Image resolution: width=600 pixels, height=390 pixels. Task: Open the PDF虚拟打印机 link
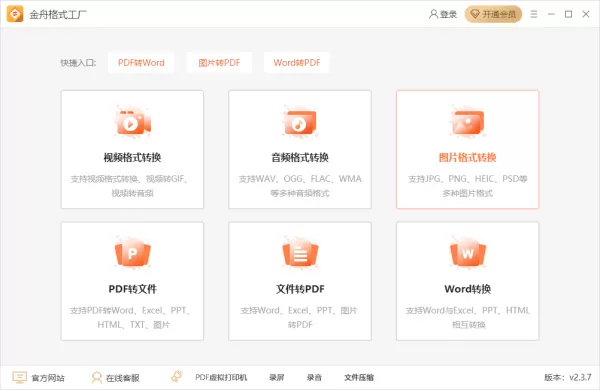[221, 378]
